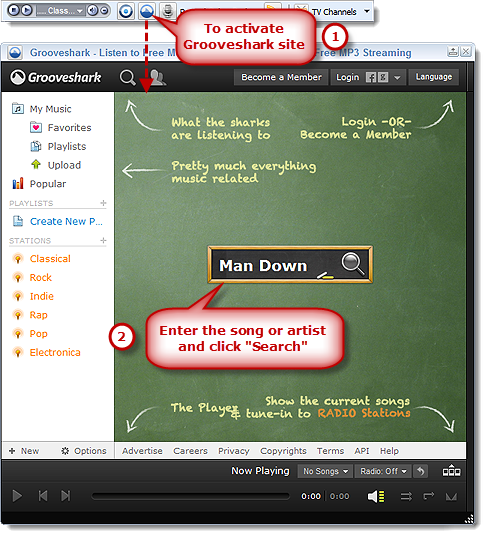Expand the login options dropdown arrow

[x=397, y=78]
